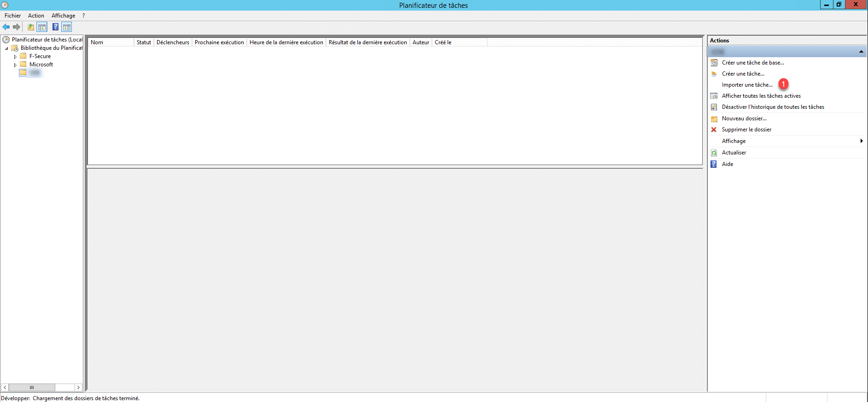Toggle the console tree pane toolbar icon
868x402 pixels.
tap(42, 27)
